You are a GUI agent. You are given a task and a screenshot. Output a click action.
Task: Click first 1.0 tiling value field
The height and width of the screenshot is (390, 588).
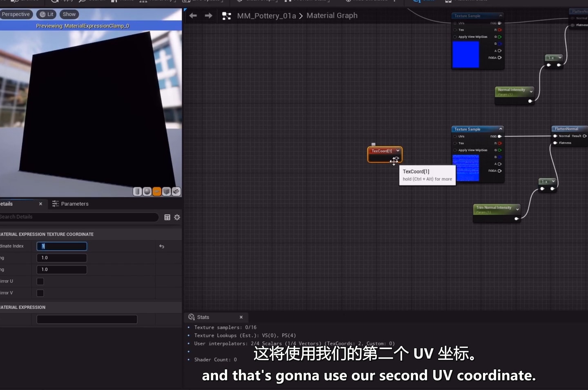coord(62,258)
